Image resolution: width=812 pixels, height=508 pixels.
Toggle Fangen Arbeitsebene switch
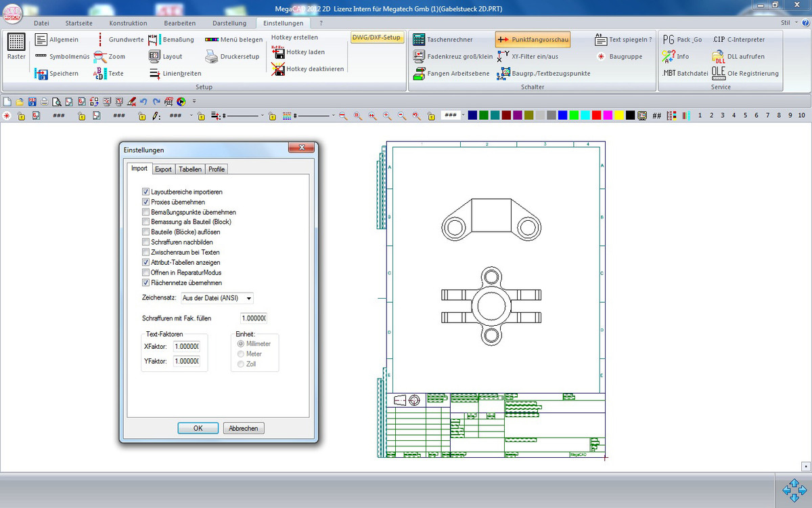[451, 73]
